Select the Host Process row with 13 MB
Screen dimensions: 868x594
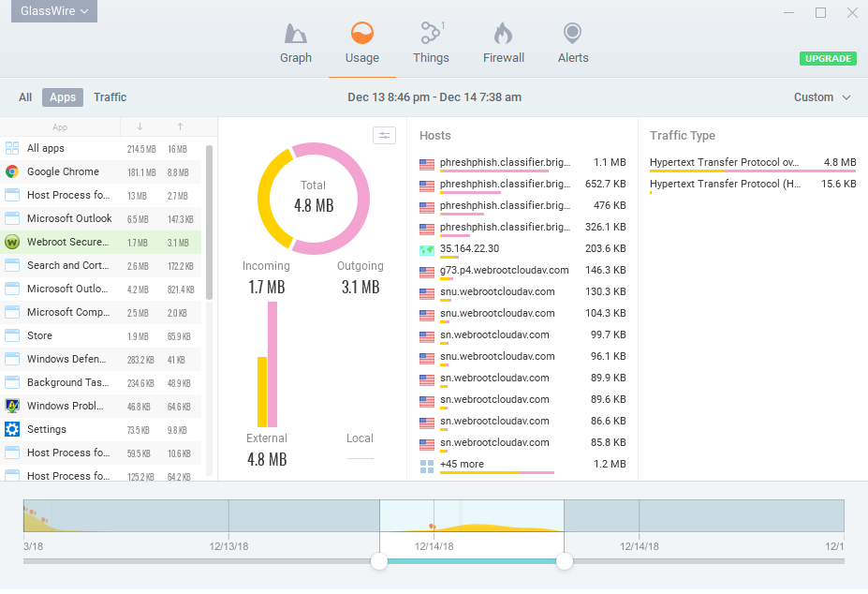coord(101,196)
